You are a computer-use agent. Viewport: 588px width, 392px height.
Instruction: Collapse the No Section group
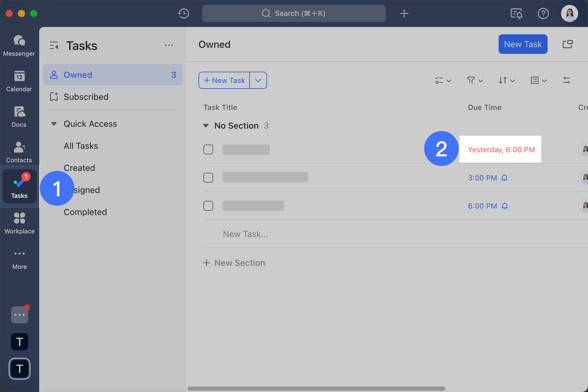205,125
